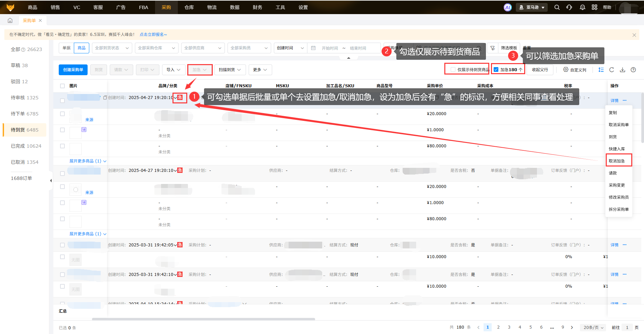Click the filter funnel icon
The image size is (644, 334).
pyautogui.click(x=493, y=48)
